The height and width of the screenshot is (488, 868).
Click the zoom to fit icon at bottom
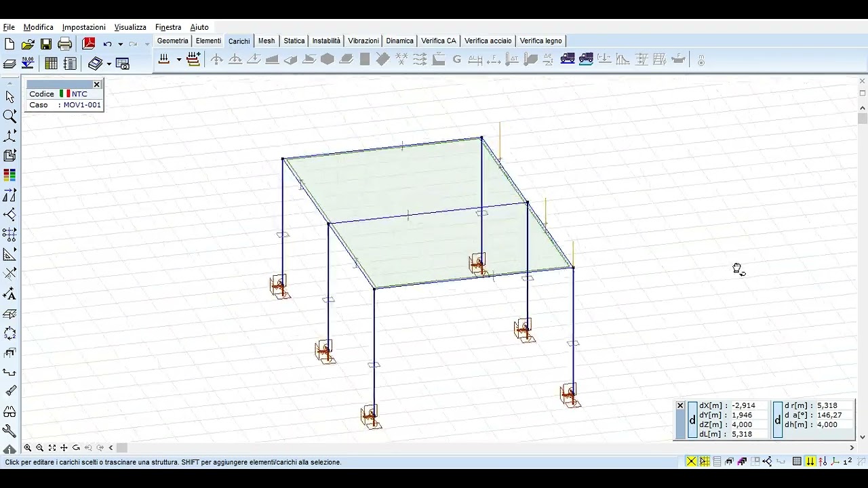tap(52, 448)
